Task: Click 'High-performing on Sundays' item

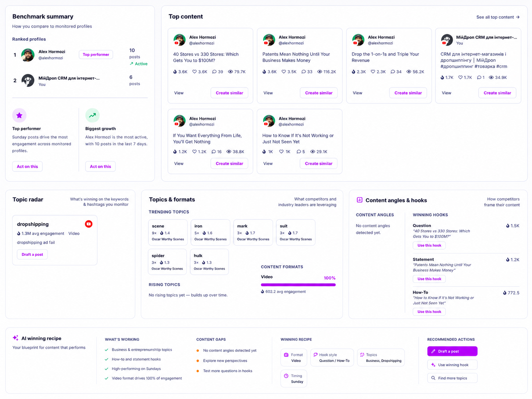Action: coord(136,369)
